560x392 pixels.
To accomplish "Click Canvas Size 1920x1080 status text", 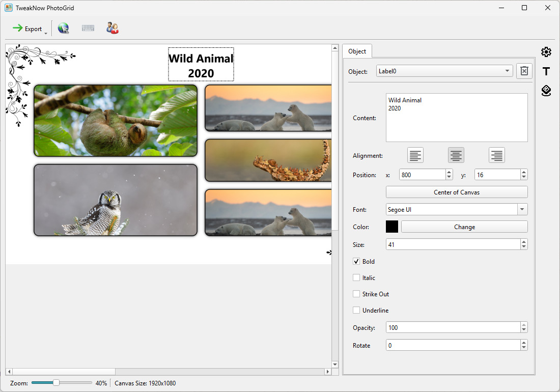I will click(x=145, y=383).
